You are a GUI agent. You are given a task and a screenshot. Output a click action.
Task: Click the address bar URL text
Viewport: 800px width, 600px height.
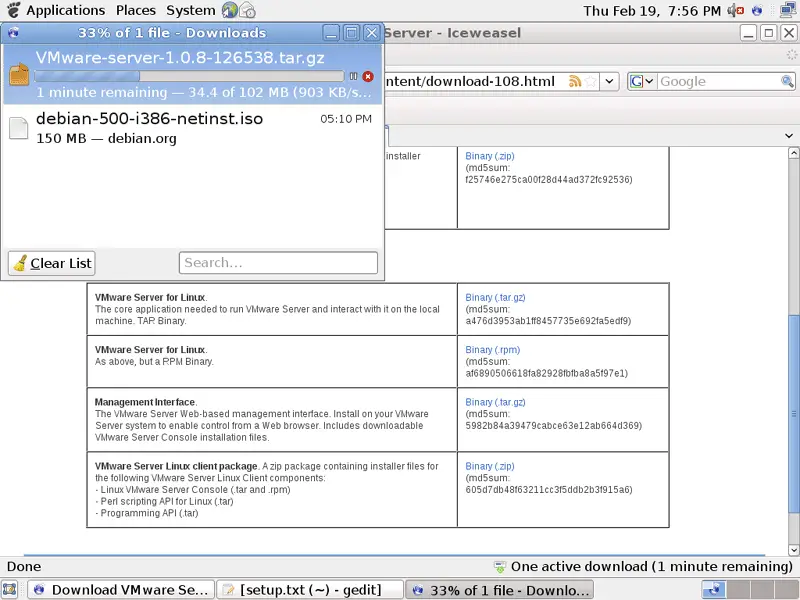[469, 82]
